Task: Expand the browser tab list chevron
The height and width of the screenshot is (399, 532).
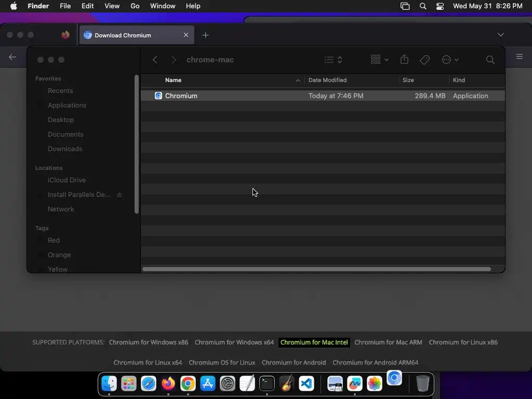Action: [500, 35]
